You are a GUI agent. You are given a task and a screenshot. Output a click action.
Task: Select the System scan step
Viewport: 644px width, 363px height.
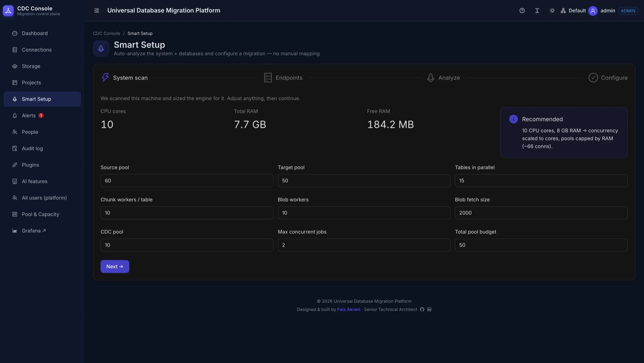124,78
